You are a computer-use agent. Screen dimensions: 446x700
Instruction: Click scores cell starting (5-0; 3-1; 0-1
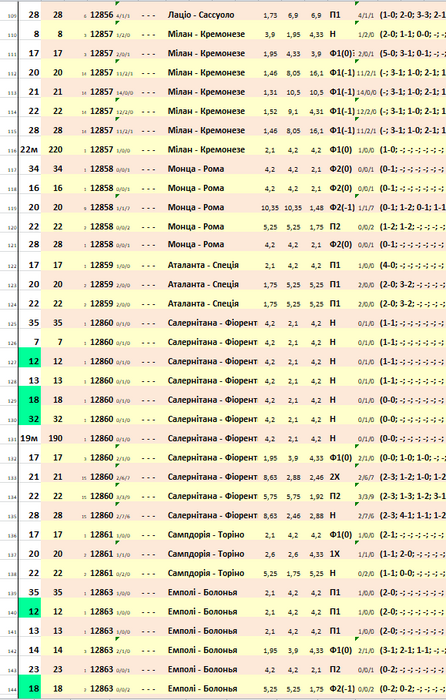(x=412, y=53)
